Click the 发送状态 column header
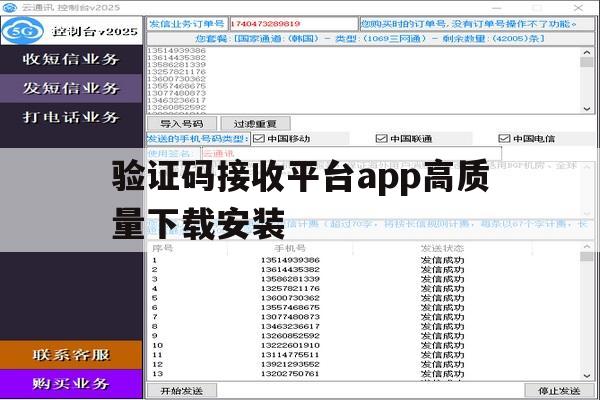This screenshot has height=400, width=600. click(x=442, y=248)
